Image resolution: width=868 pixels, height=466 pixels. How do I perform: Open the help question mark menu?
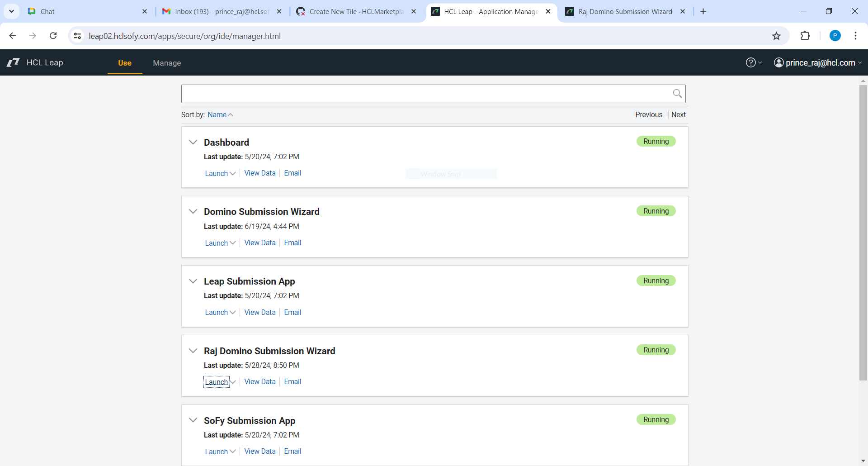[x=754, y=62]
